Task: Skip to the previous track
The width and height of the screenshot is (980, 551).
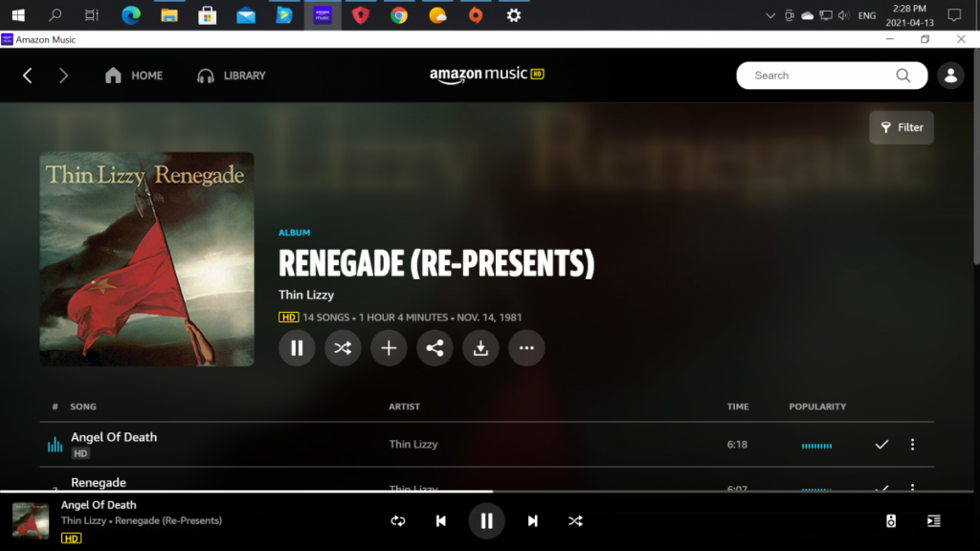Action: (x=440, y=520)
